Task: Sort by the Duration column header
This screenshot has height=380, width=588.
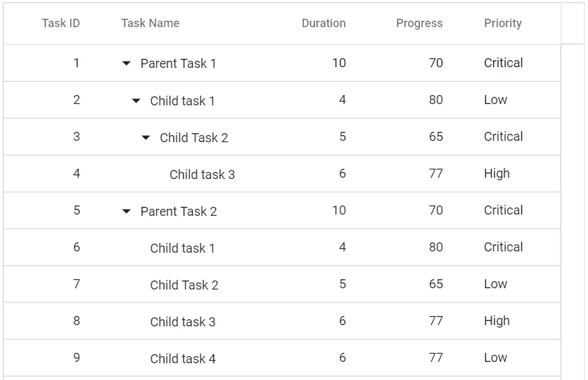Action: [323, 23]
